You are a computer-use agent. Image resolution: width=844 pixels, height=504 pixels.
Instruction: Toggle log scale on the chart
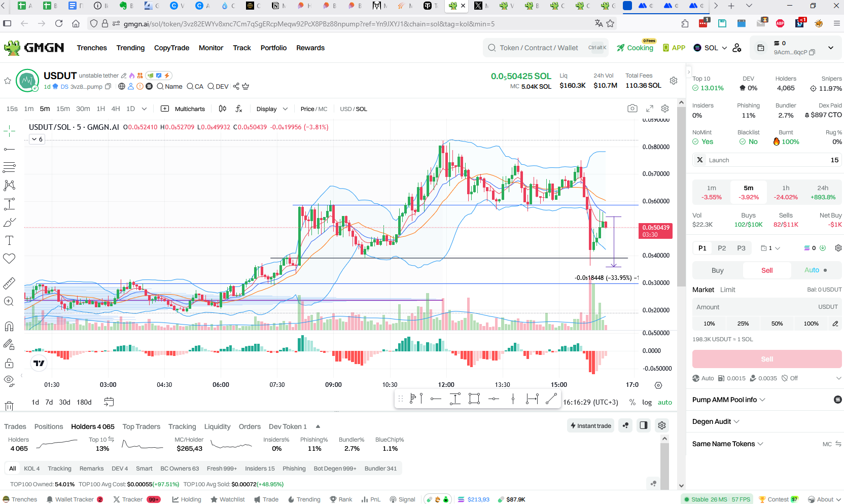[647, 402]
